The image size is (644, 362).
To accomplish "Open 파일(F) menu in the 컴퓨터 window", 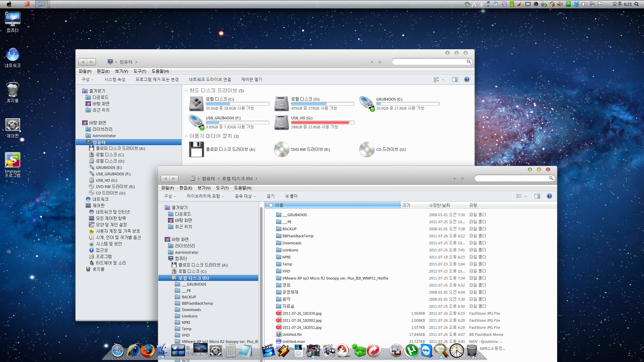I will pyautogui.click(x=85, y=71).
